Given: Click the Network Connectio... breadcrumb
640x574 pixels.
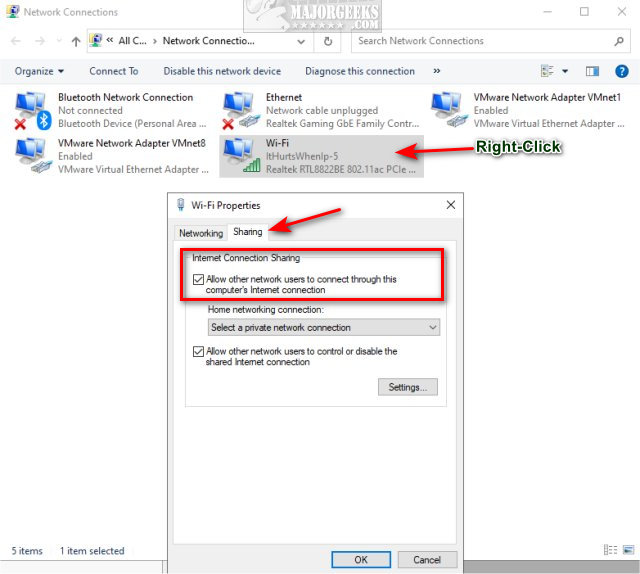Looking at the screenshot, I should (x=209, y=41).
